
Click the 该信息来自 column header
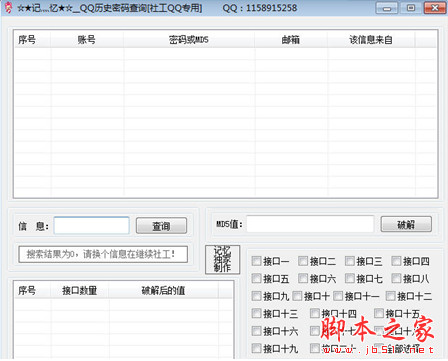tap(371, 40)
